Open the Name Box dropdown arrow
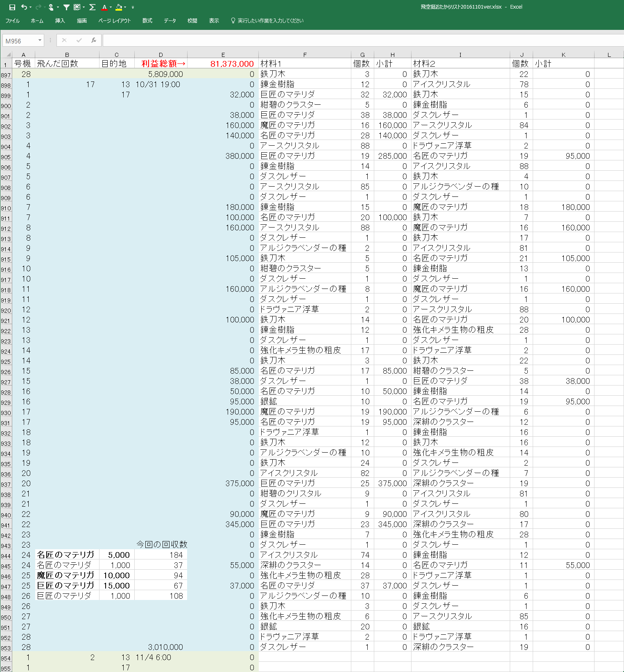The image size is (624, 672). pyautogui.click(x=40, y=40)
